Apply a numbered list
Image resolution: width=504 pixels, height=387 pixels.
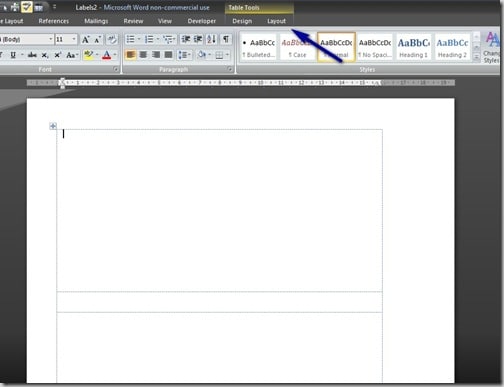click(x=149, y=39)
